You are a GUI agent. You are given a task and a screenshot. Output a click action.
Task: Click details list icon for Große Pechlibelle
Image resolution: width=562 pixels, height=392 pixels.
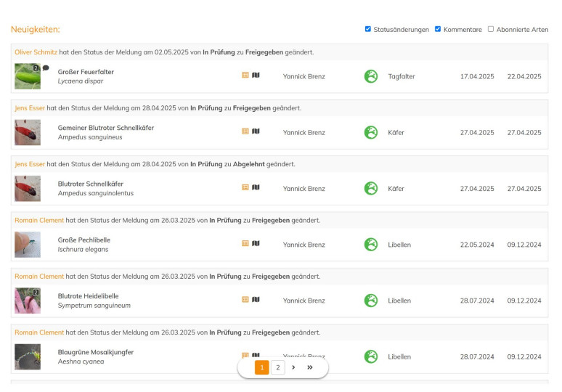point(245,243)
